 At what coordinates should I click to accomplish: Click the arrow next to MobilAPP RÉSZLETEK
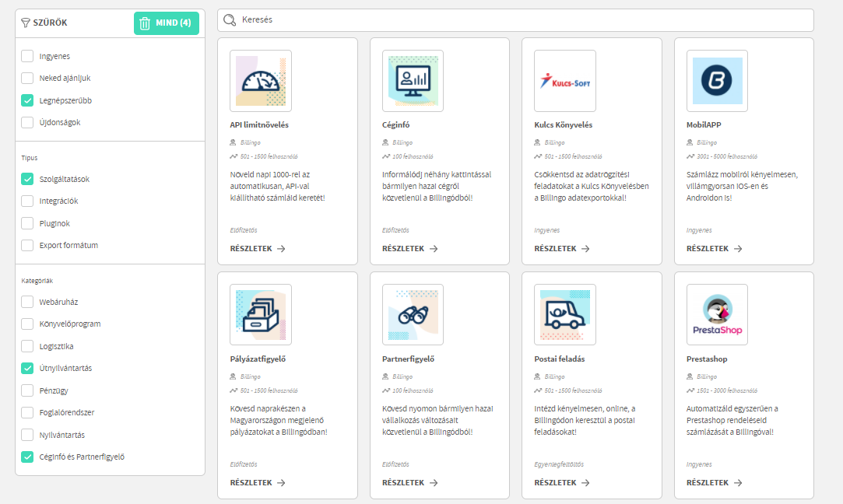pyautogui.click(x=738, y=249)
